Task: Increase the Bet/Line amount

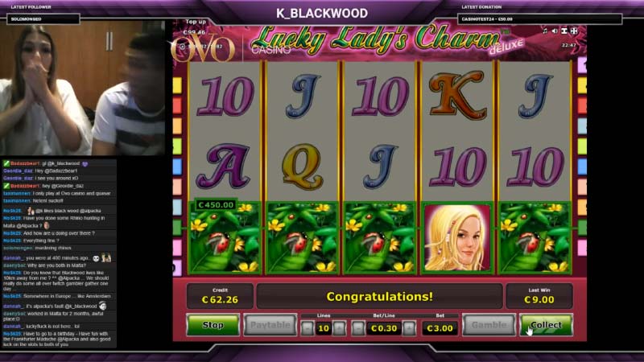Action: (409, 328)
